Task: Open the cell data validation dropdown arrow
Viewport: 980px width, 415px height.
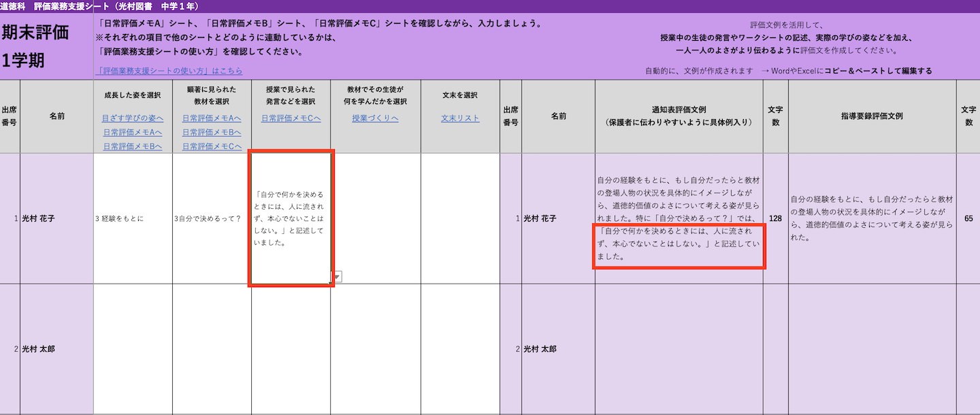Action: (335, 276)
